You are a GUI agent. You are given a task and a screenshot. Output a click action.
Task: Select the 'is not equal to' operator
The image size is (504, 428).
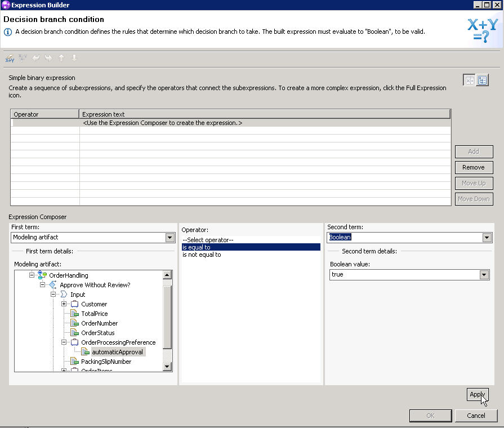coord(202,255)
